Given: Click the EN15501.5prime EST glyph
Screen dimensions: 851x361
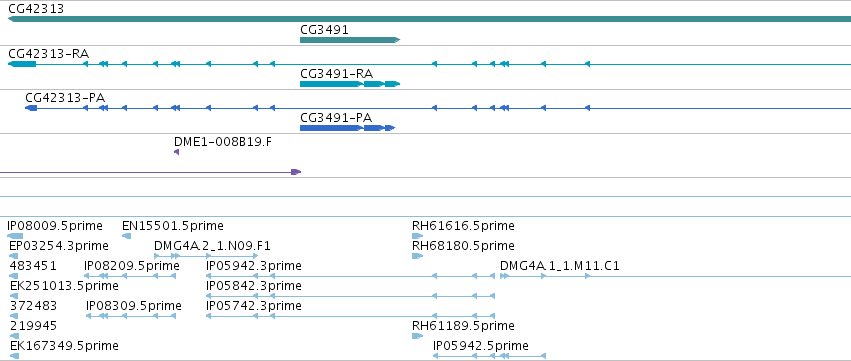Looking at the screenshot, I should coord(126,236).
